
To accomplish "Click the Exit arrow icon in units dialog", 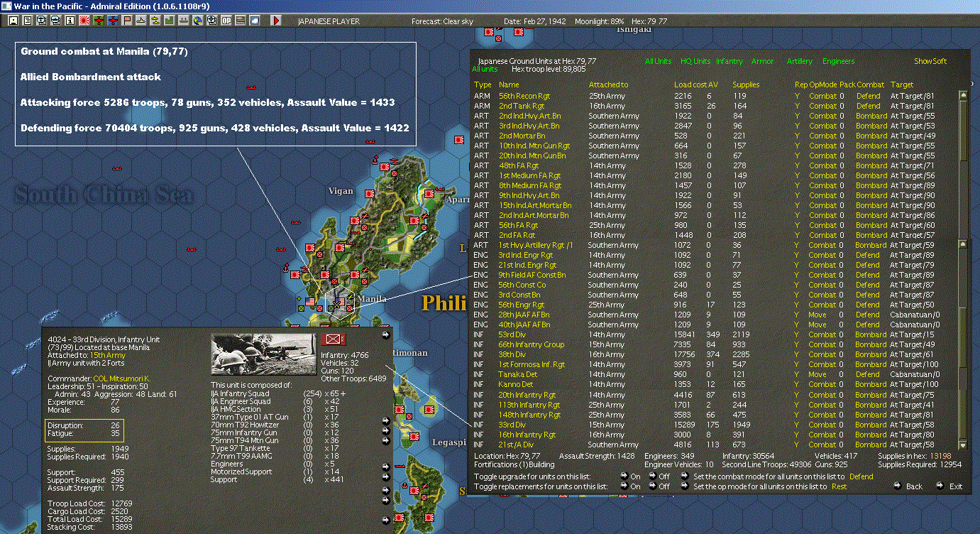I will click(940, 486).
